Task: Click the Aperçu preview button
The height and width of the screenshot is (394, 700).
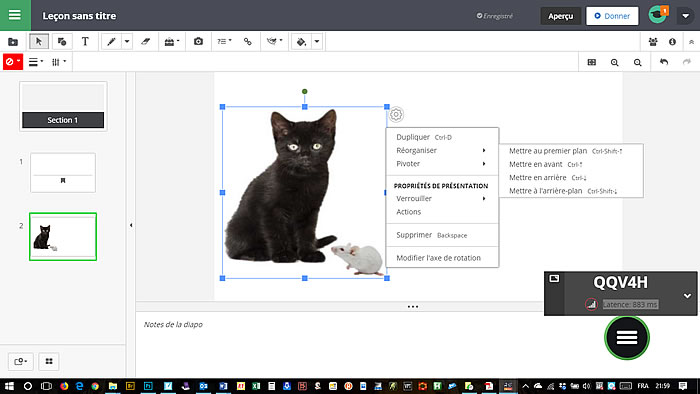Action: pyautogui.click(x=561, y=16)
